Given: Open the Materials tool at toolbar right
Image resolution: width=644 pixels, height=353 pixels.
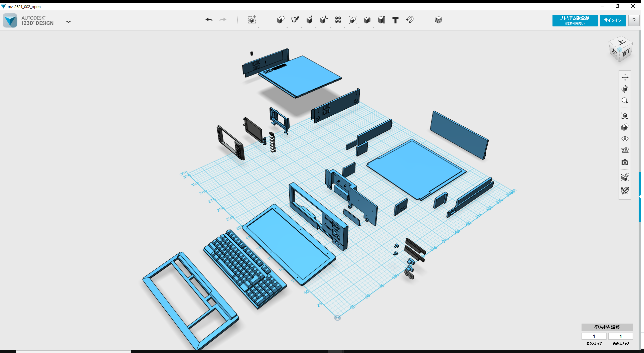Looking at the screenshot, I should click(x=438, y=20).
